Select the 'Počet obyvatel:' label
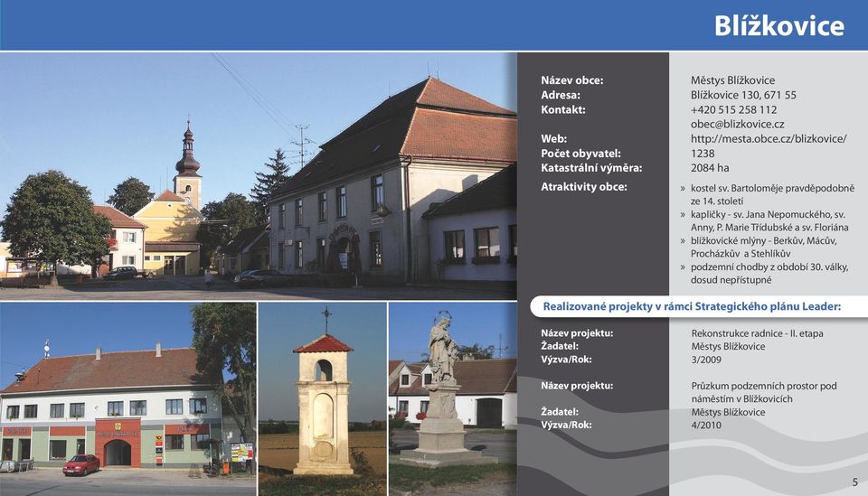Viewport: 868px width, 496px height. click(x=580, y=154)
